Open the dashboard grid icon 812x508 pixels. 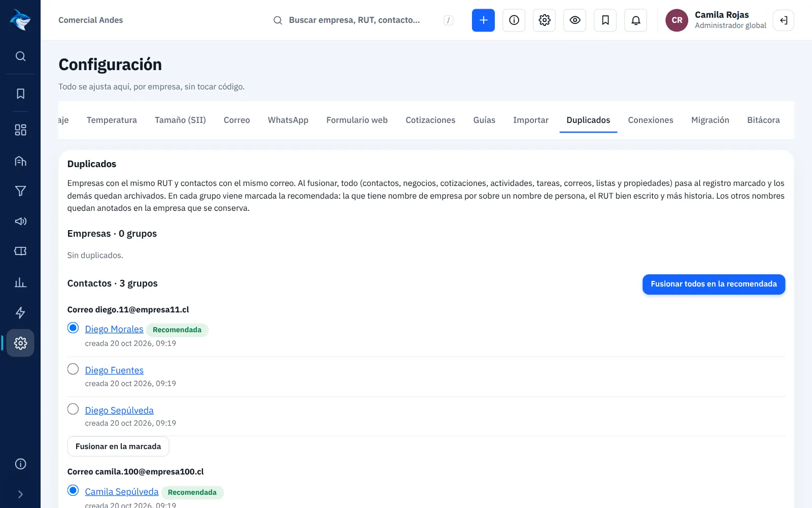pyautogui.click(x=20, y=130)
